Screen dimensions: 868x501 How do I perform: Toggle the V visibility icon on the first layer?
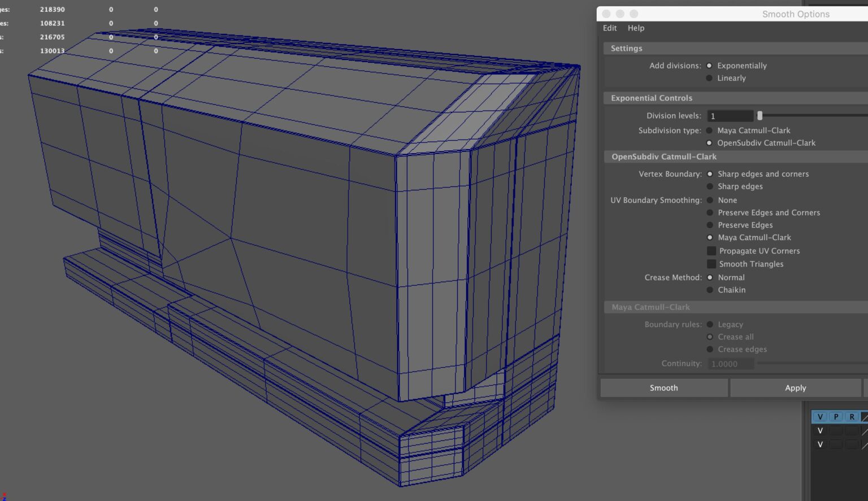820,430
